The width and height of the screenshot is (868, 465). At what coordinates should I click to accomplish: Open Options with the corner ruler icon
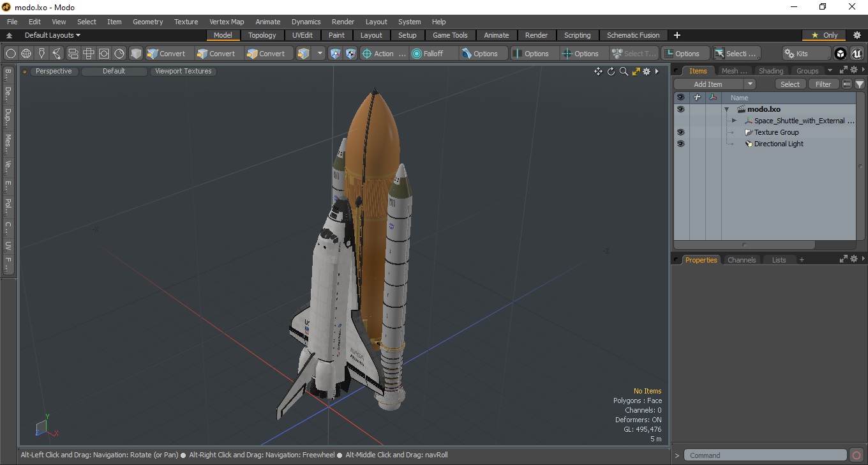pyautogui.click(x=685, y=54)
